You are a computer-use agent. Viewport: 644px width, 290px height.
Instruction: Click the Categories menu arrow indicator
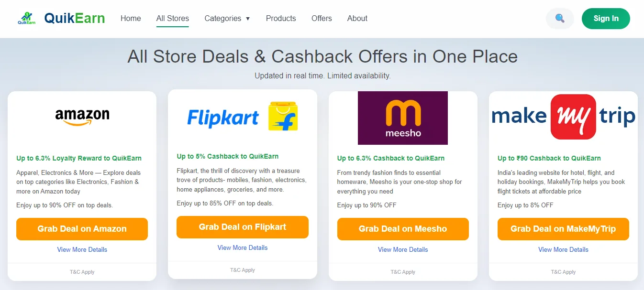click(x=248, y=19)
